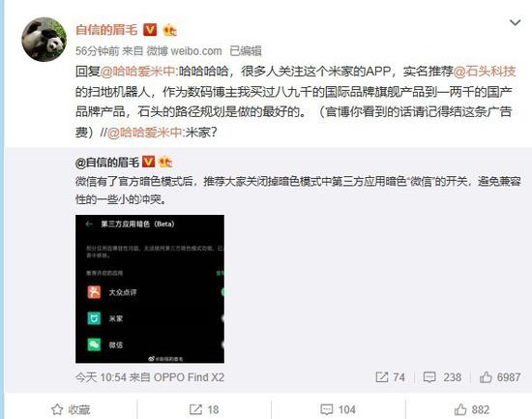Click the orange verified V badge at top
Image resolution: width=532 pixels, height=419 pixels.
[x=150, y=30]
